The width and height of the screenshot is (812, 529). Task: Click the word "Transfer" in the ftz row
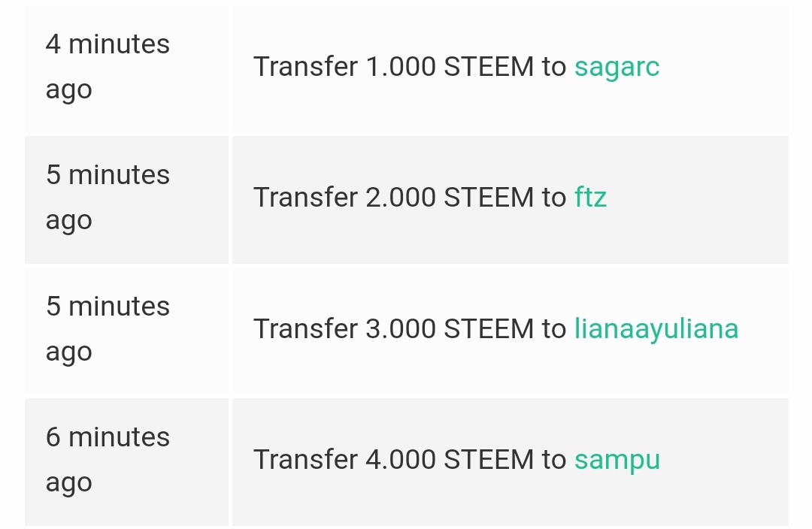[305, 198]
